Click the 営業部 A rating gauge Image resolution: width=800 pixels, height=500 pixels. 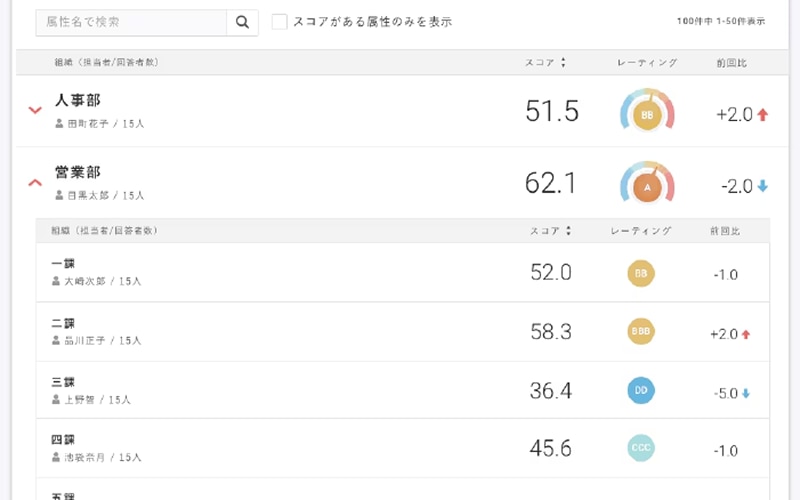[647, 182]
